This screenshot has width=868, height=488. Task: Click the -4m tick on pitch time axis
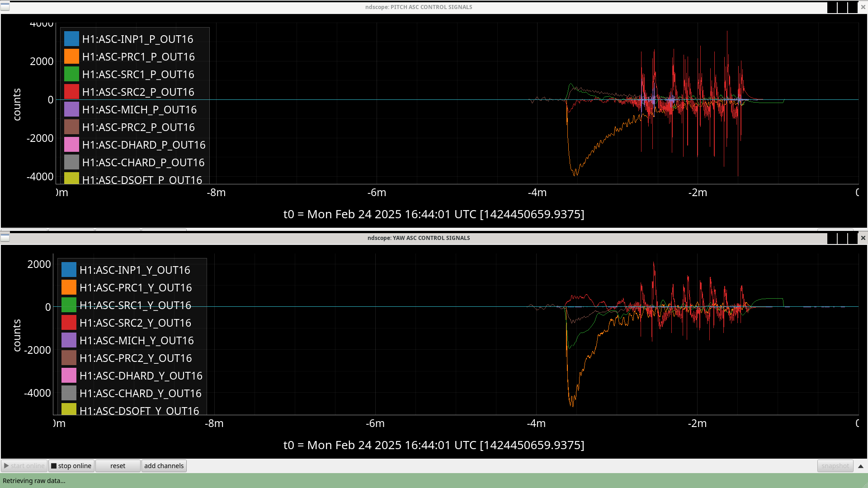pyautogui.click(x=537, y=192)
